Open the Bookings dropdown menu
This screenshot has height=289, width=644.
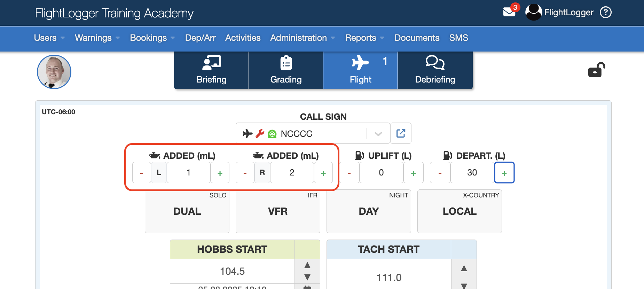(152, 38)
